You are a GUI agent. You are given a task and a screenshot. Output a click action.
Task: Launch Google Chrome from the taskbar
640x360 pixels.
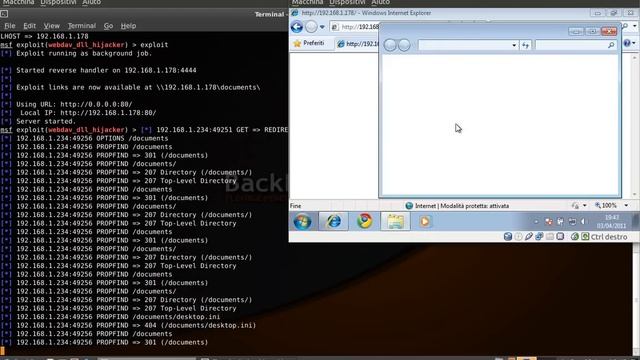(364, 221)
